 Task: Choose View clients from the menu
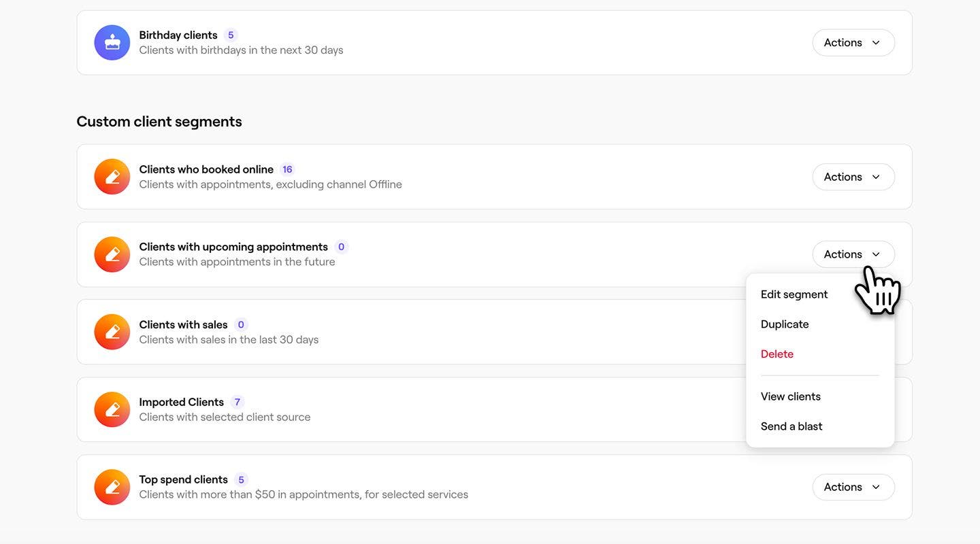[x=791, y=396]
